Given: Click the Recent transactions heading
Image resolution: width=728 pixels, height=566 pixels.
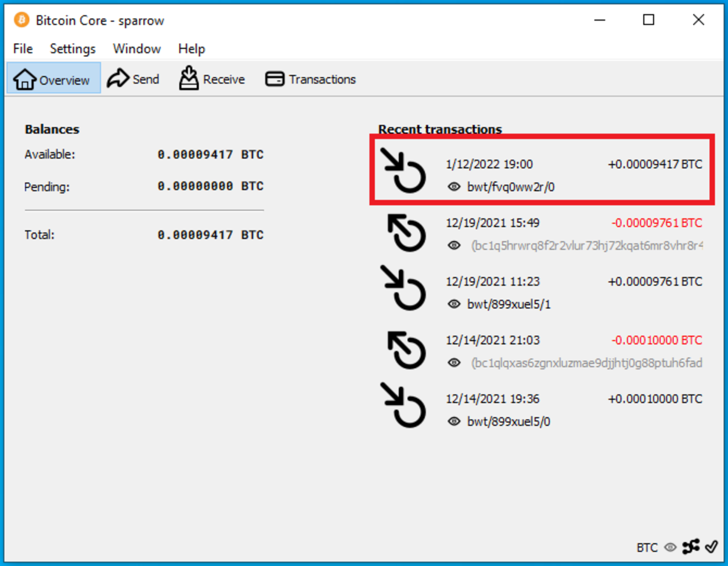Looking at the screenshot, I should [440, 129].
